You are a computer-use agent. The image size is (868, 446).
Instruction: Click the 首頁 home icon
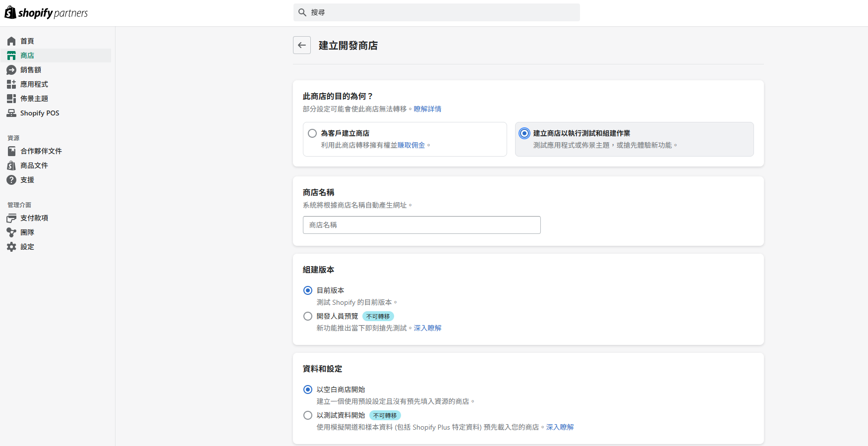pyautogui.click(x=11, y=41)
